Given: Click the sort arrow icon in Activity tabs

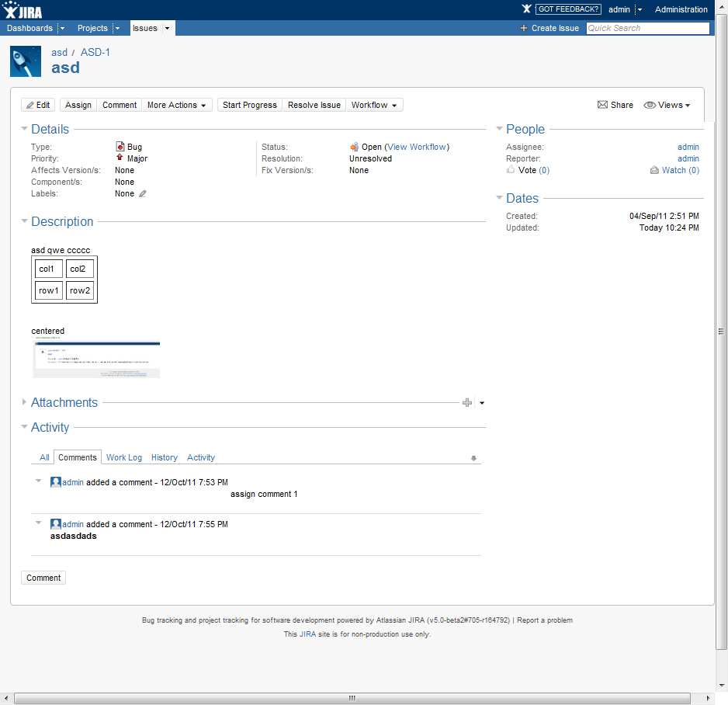Looking at the screenshot, I should [x=473, y=458].
